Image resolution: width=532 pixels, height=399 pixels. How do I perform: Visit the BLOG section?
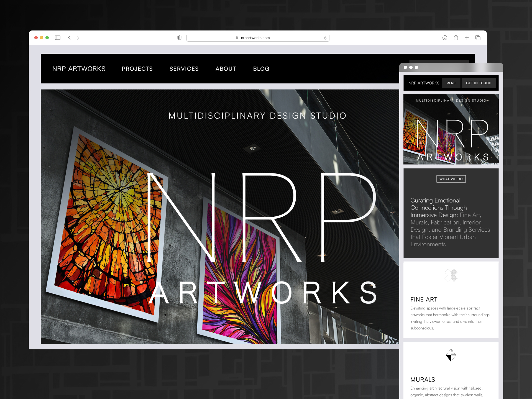(261, 69)
